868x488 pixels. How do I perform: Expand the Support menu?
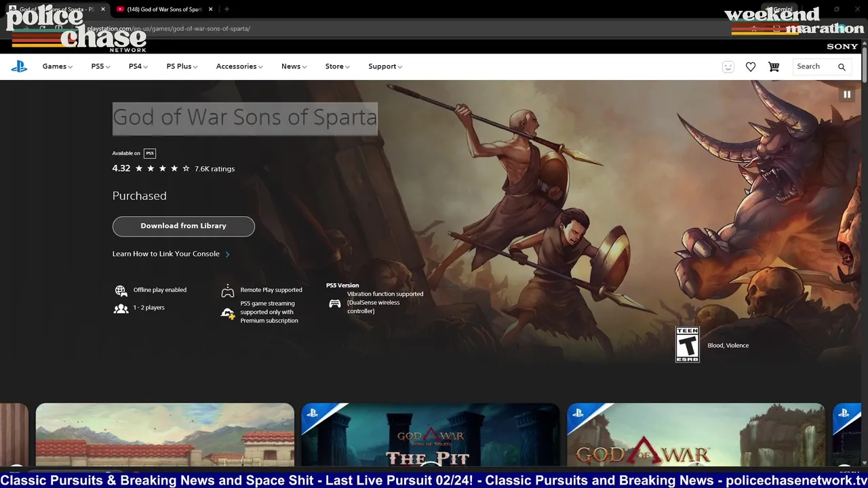click(385, 66)
